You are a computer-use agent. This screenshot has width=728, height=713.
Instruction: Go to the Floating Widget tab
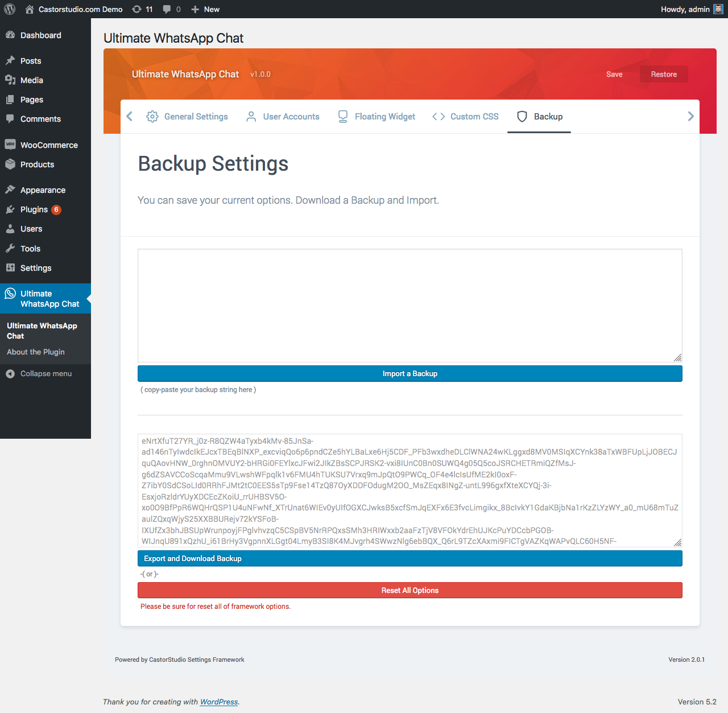click(377, 117)
